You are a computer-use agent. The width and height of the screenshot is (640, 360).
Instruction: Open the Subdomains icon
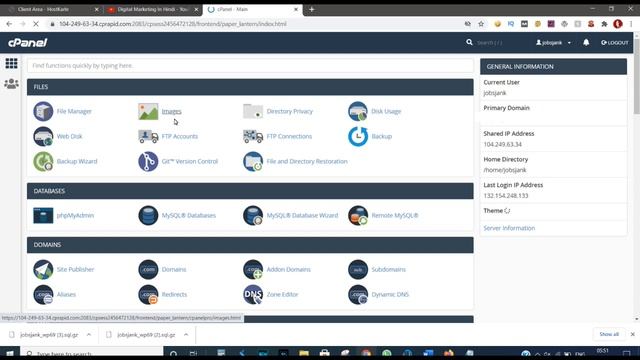[x=358, y=269]
